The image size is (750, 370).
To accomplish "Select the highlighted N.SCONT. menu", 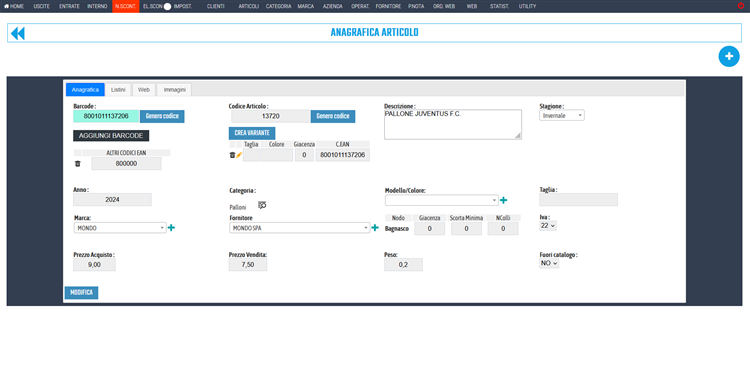I will [x=126, y=6].
